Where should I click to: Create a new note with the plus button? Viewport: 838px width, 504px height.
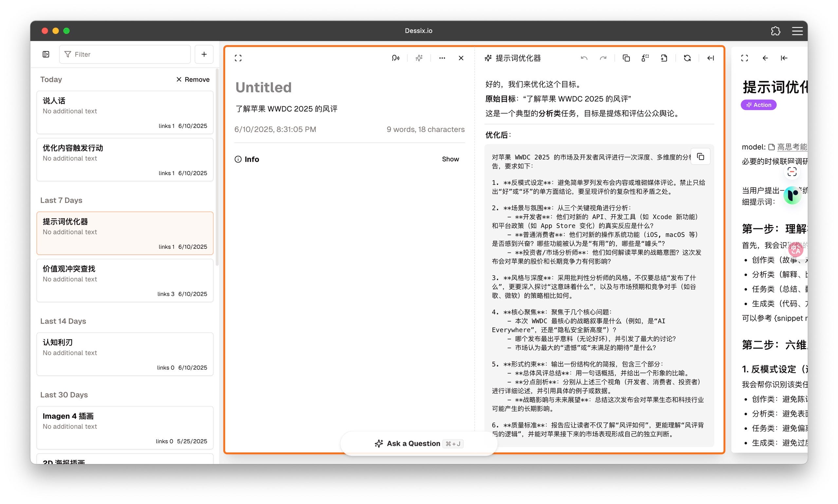(x=204, y=54)
